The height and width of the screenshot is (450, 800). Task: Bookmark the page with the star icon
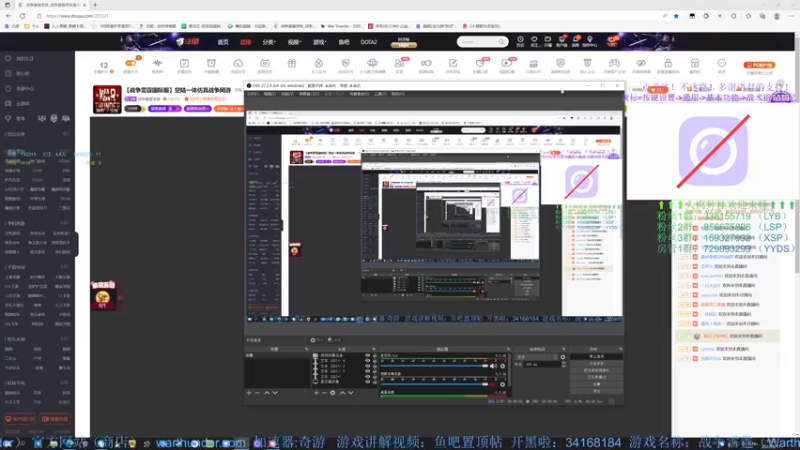pos(677,16)
